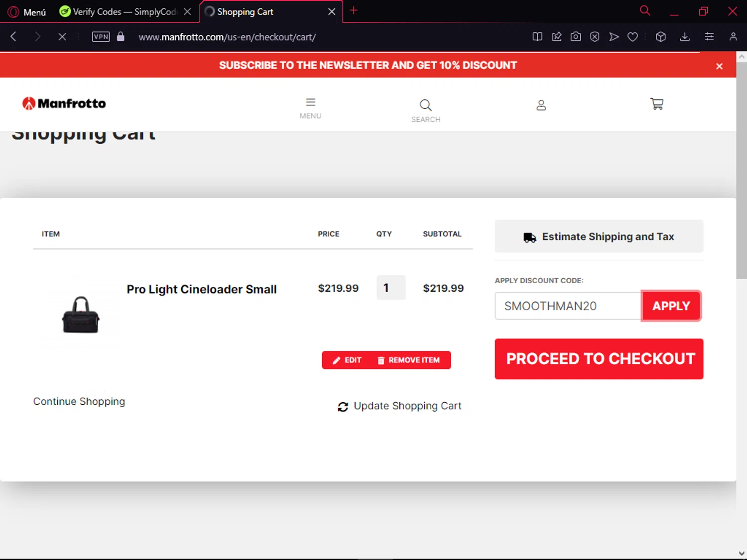
Task: Switch to Verify Codes — SimplyCodes tab
Action: click(120, 11)
